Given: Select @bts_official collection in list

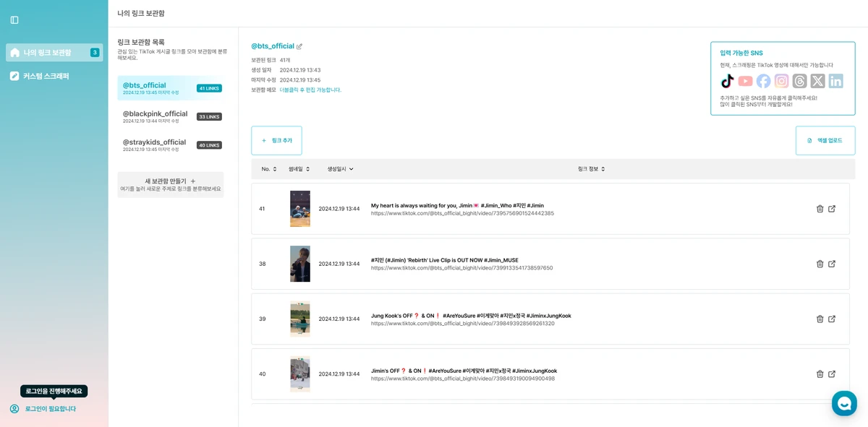Looking at the screenshot, I should click(171, 88).
